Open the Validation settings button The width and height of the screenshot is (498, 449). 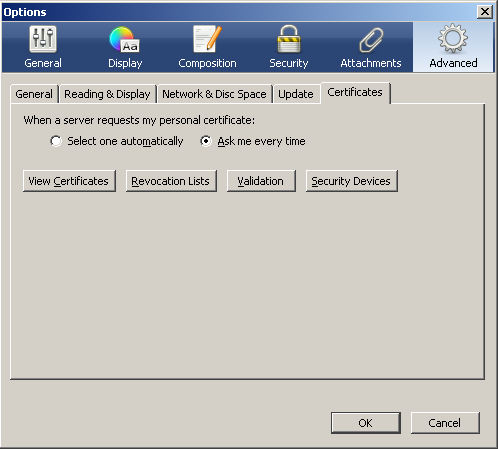(261, 181)
